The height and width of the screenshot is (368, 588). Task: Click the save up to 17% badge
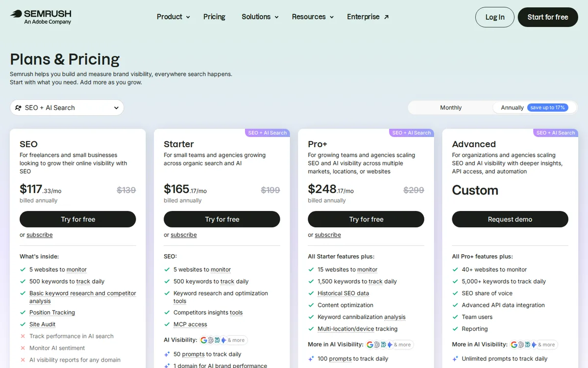[547, 107]
